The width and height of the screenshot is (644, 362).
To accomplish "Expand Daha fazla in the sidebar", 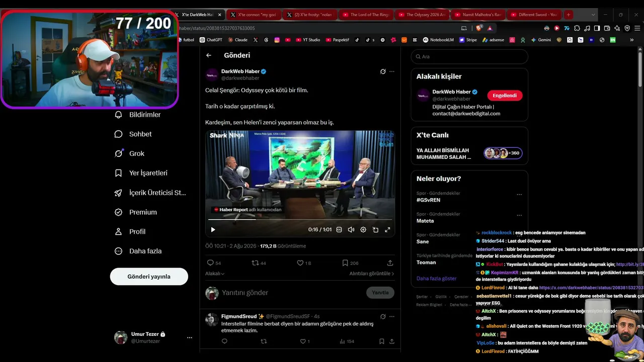I will pyautogui.click(x=138, y=251).
